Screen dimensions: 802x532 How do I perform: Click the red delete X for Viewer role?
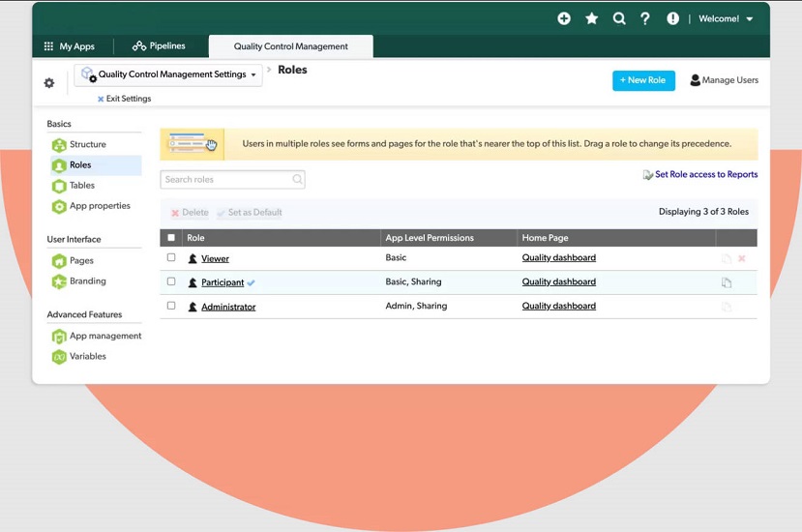pyautogui.click(x=742, y=258)
